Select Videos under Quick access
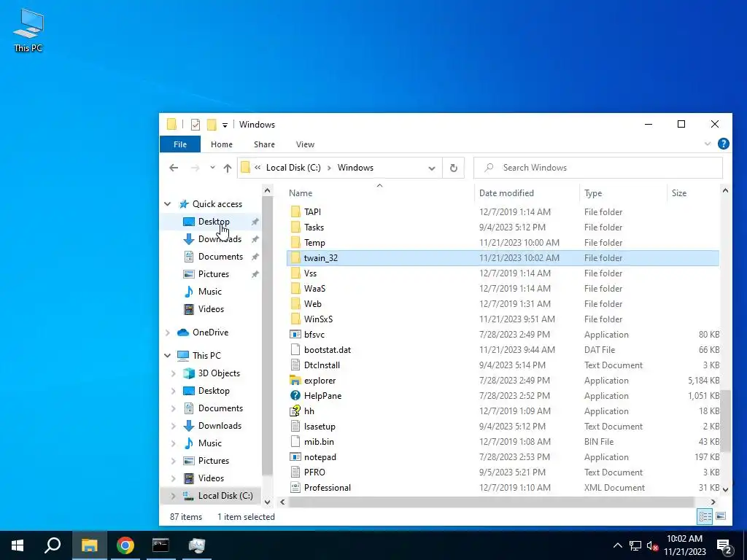This screenshot has width=747, height=560. (x=211, y=308)
